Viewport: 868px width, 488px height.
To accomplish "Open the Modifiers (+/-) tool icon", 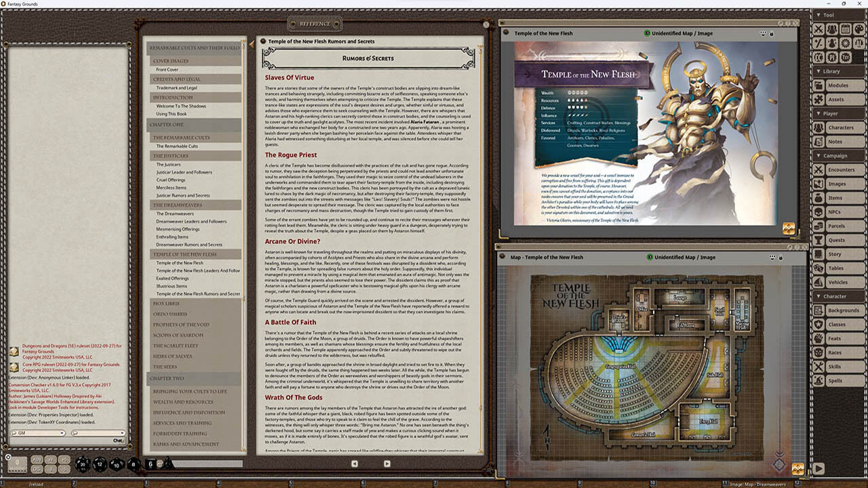I will (x=818, y=43).
